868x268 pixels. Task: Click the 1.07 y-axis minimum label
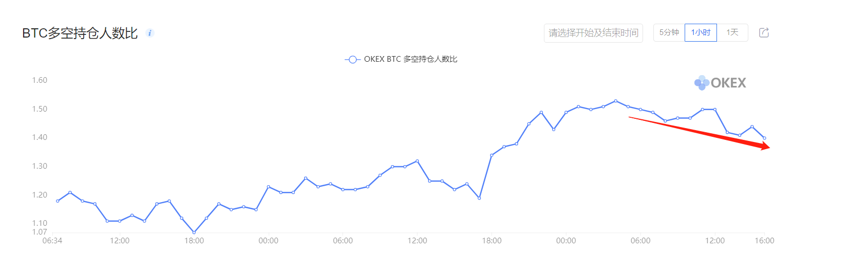click(x=40, y=232)
